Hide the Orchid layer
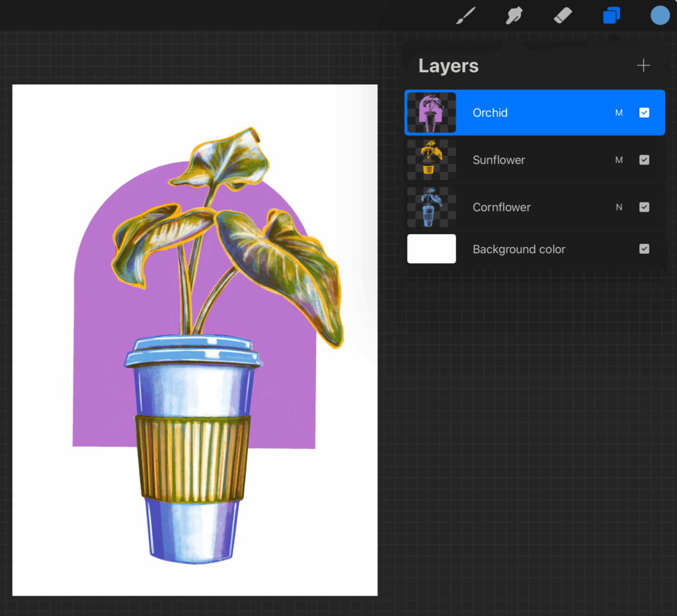Screen dimensions: 677x616 (644, 113)
